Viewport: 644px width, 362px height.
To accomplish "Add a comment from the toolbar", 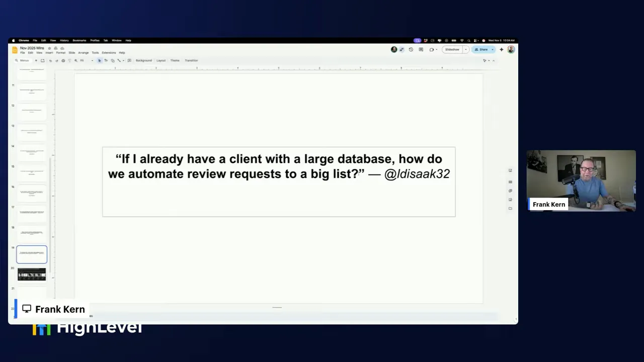I will (x=129, y=60).
